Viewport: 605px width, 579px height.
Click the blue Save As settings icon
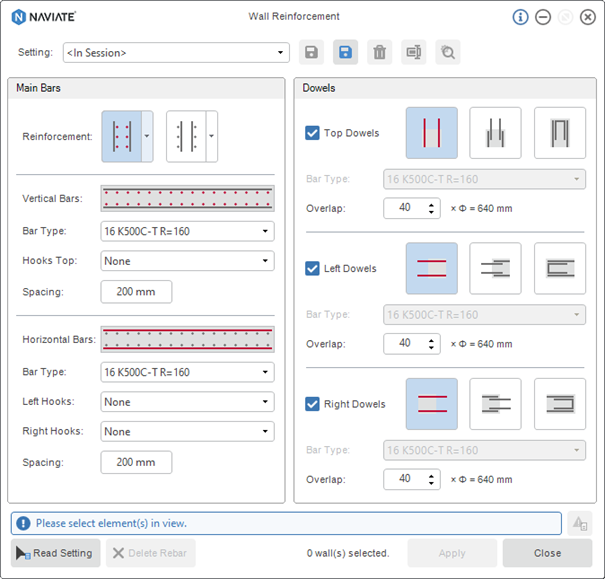point(345,52)
